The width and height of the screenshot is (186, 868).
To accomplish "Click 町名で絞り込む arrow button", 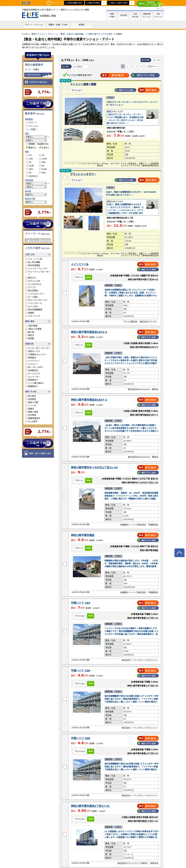I will point(38,75).
